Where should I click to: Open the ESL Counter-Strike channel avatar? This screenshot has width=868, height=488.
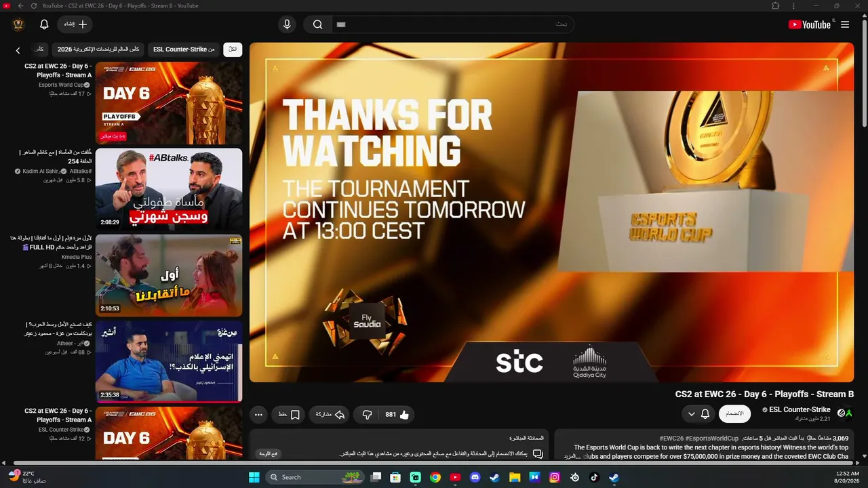coord(845,413)
